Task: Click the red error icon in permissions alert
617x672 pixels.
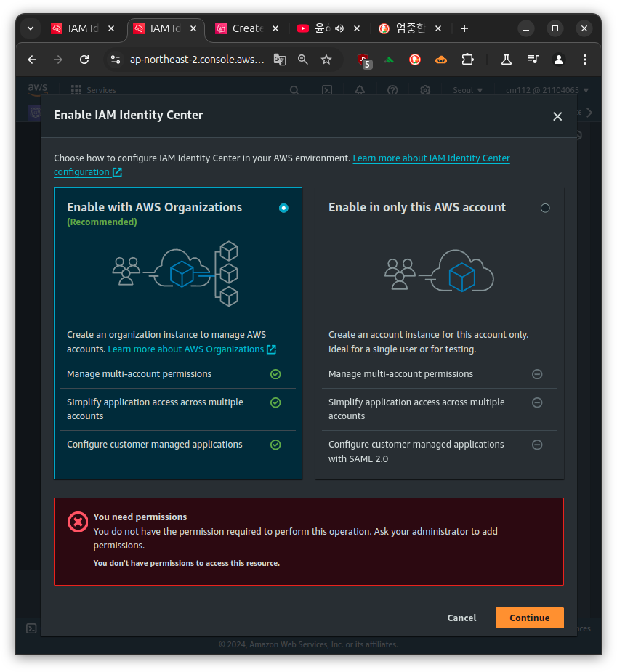Action: coord(78,522)
